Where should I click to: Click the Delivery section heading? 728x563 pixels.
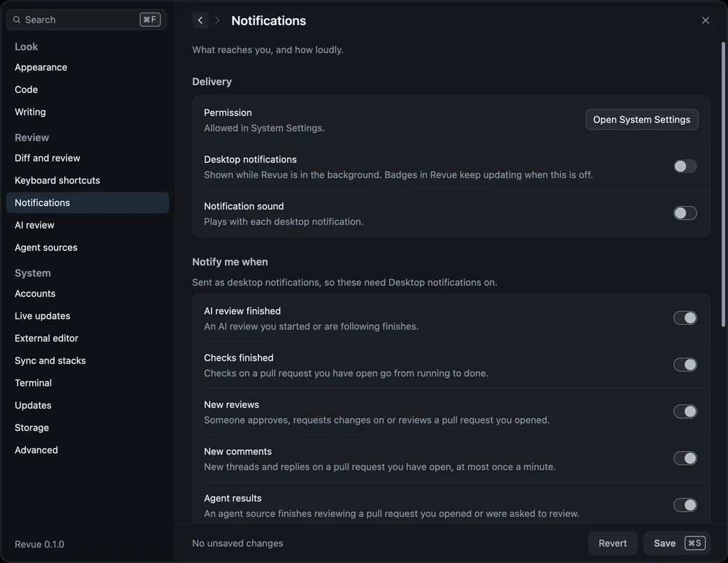pyautogui.click(x=212, y=82)
